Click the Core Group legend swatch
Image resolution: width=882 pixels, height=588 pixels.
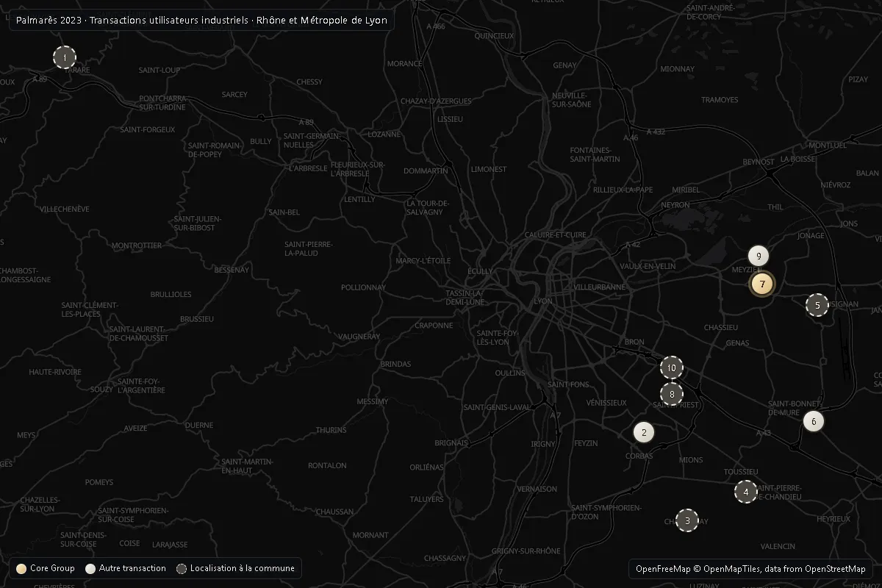[x=21, y=568]
